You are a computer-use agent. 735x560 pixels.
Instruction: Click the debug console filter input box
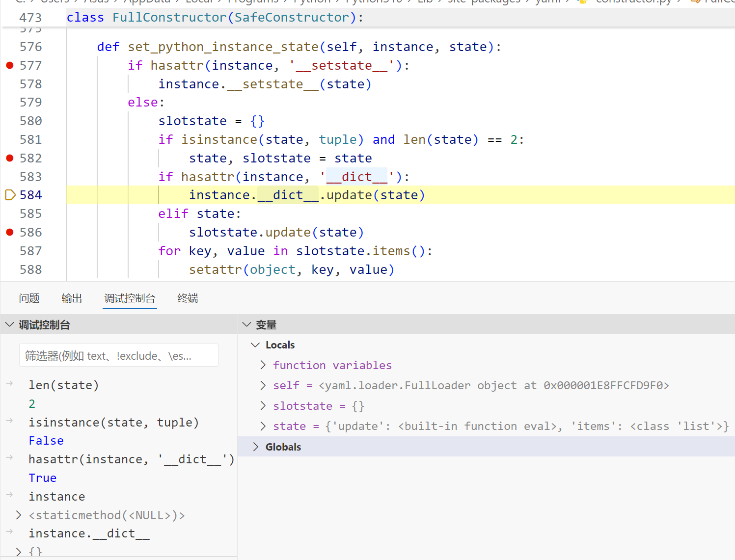click(x=118, y=355)
